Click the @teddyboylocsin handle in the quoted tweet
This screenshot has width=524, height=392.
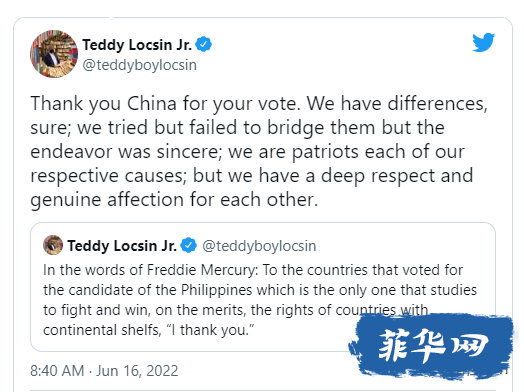tap(259, 246)
